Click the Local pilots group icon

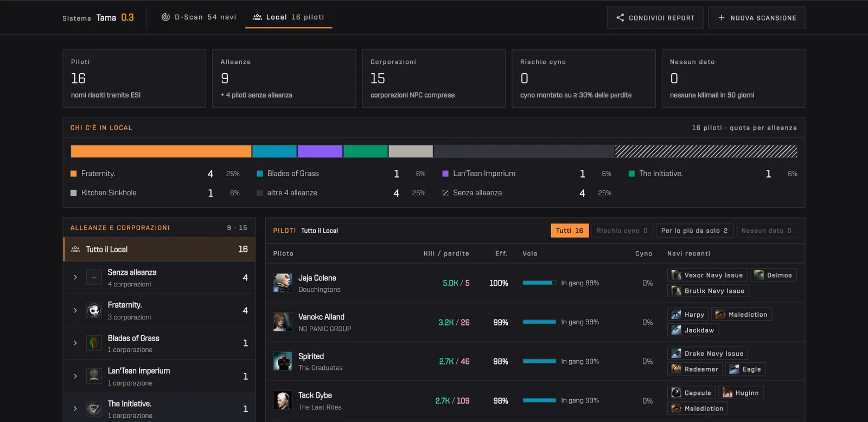258,17
